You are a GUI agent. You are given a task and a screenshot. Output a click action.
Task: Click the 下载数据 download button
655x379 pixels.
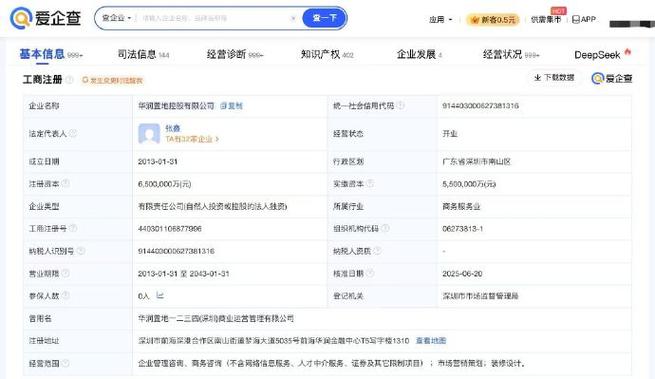554,78
